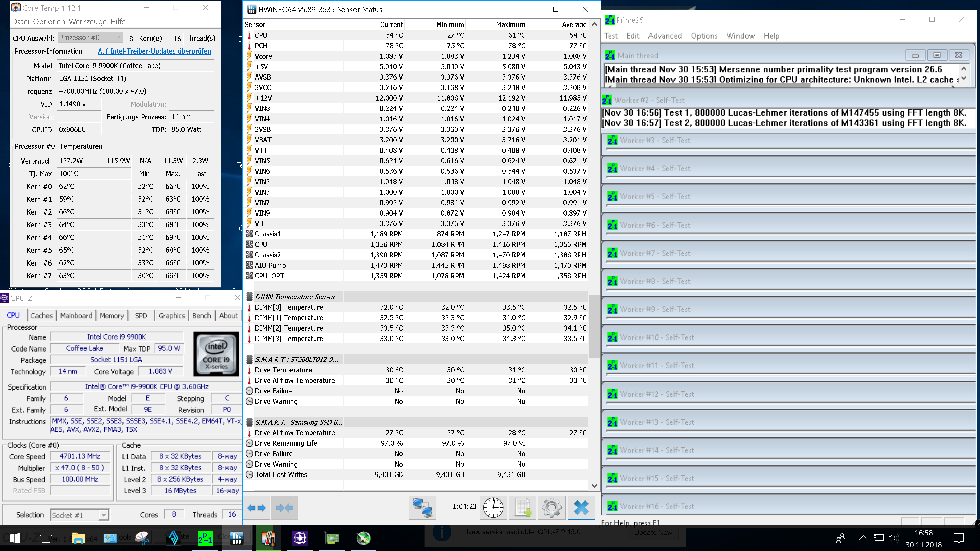Screen dimensions: 980x551
Task: Click the Prime95 Worker #3 window icon
Action: 612,140
